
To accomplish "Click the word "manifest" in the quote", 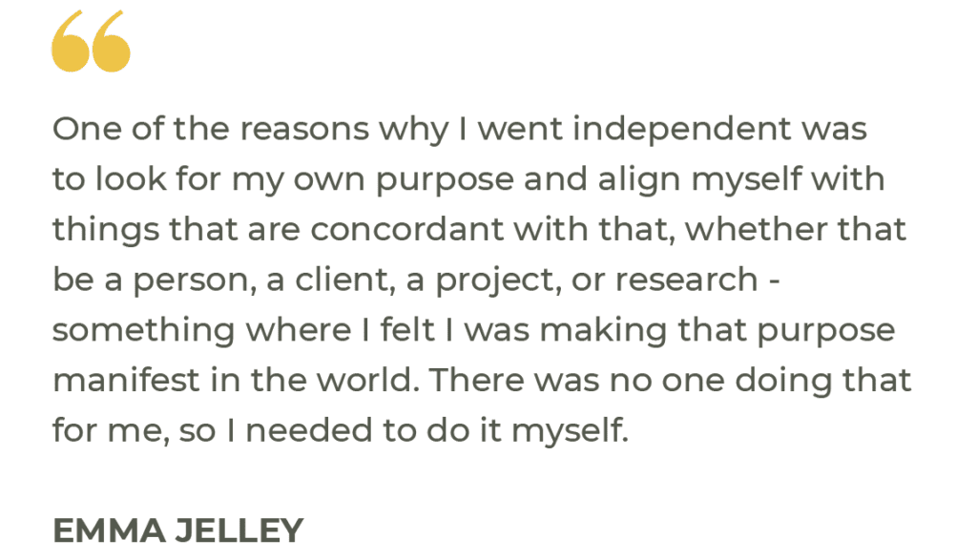I will coord(125,380).
